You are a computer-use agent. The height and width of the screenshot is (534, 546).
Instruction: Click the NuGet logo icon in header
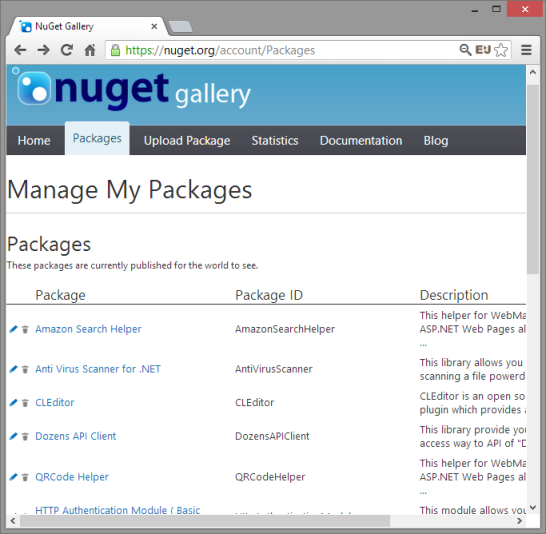click(34, 88)
